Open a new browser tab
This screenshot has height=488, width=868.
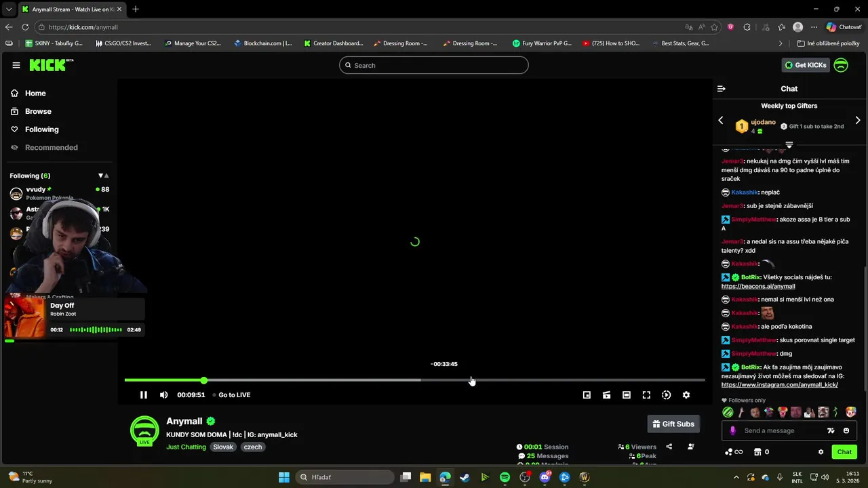136,9
